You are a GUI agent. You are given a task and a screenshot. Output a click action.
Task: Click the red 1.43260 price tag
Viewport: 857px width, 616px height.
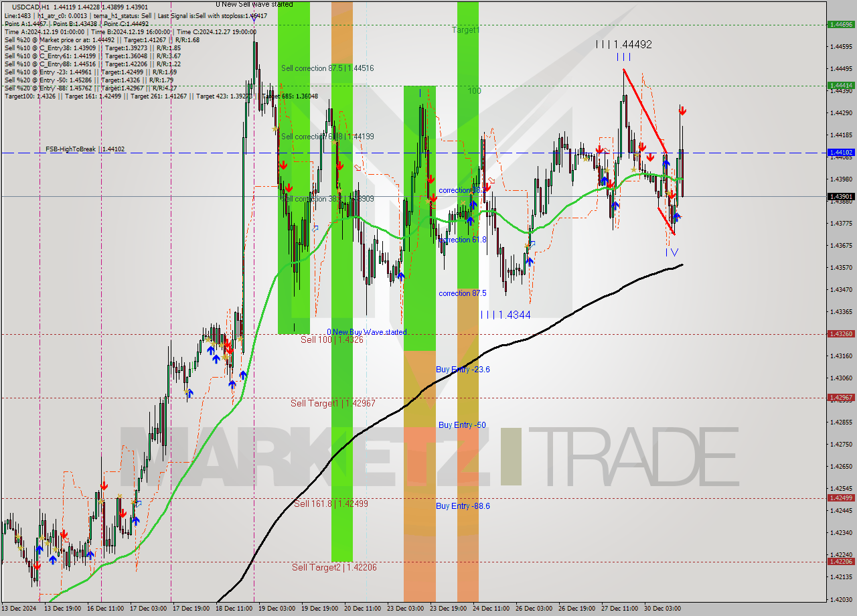[841, 333]
